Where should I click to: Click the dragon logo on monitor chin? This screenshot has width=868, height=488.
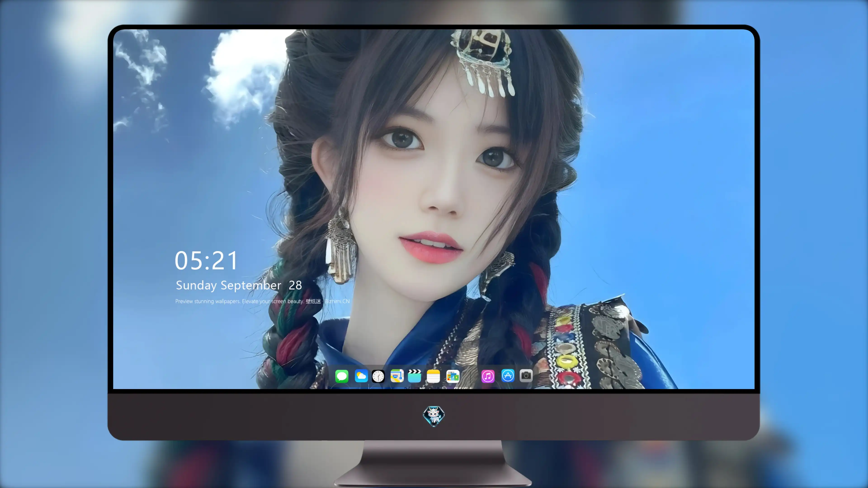(434, 416)
